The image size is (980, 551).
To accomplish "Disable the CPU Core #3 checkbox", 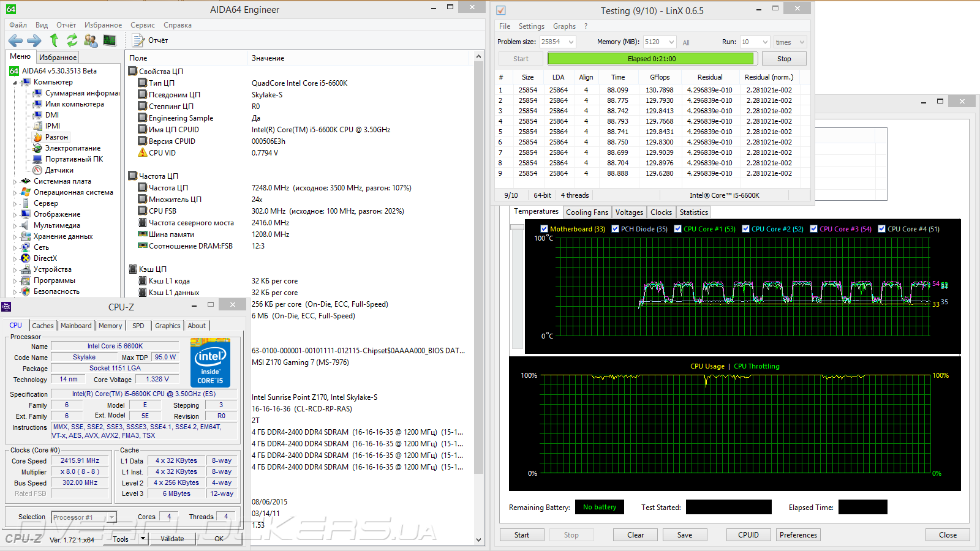I will click(x=813, y=229).
